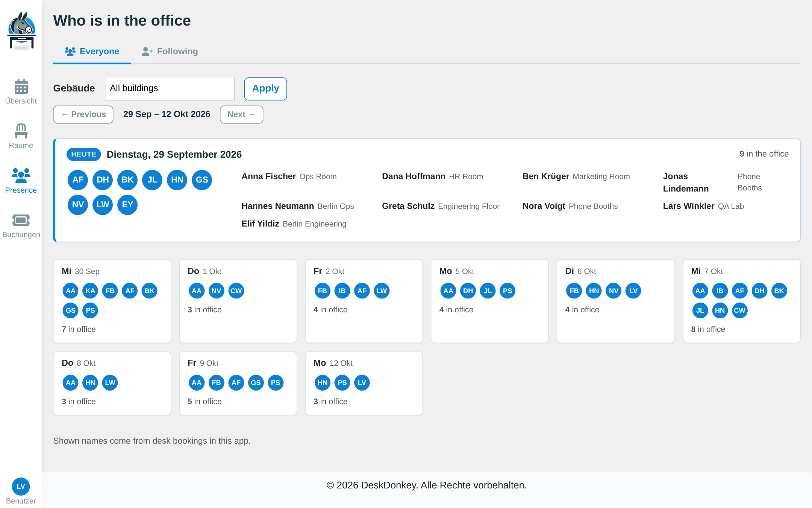
Task: Click the AF avatar in today's card
Action: pos(78,180)
